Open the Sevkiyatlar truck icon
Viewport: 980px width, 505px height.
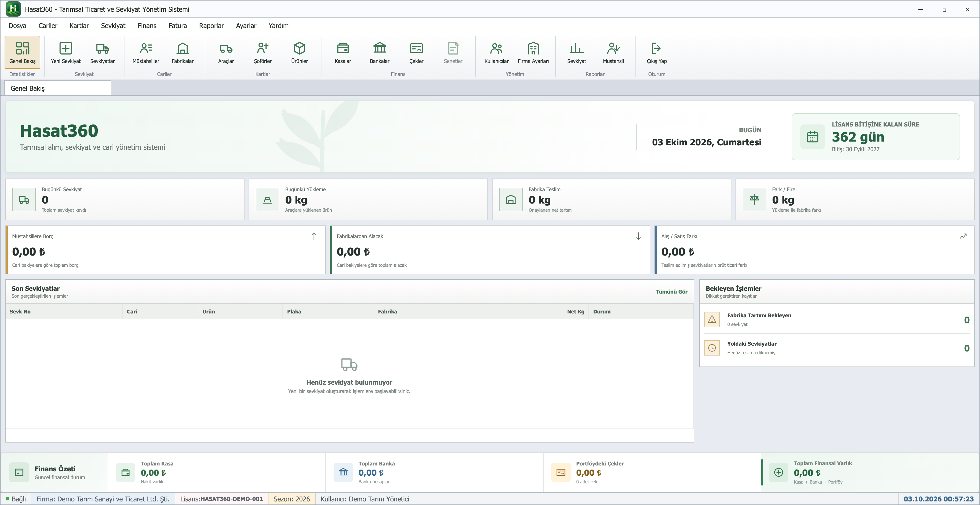(102, 52)
